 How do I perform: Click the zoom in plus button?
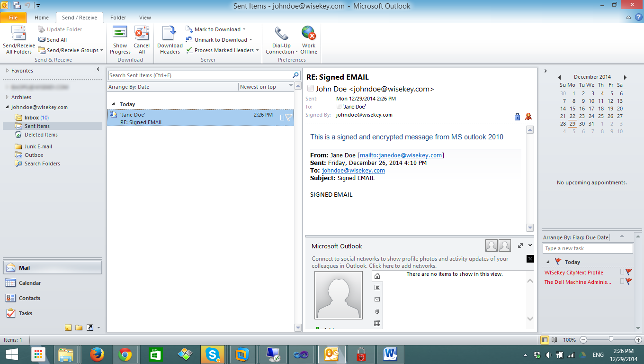[x=638, y=339]
